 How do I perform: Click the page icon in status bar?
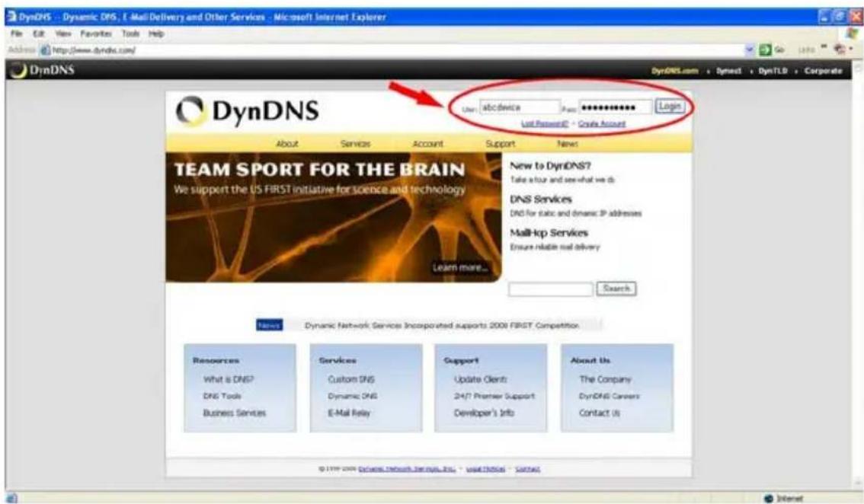[x=12, y=499]
